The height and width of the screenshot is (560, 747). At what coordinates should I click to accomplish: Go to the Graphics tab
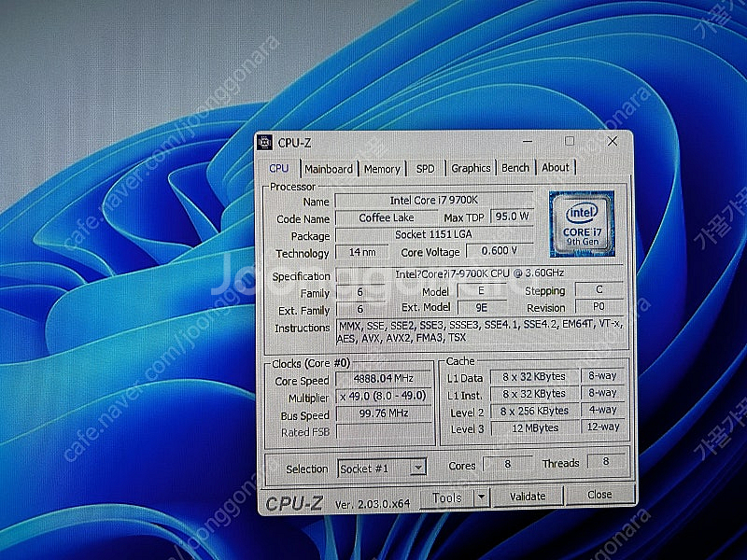coord(471,168)
